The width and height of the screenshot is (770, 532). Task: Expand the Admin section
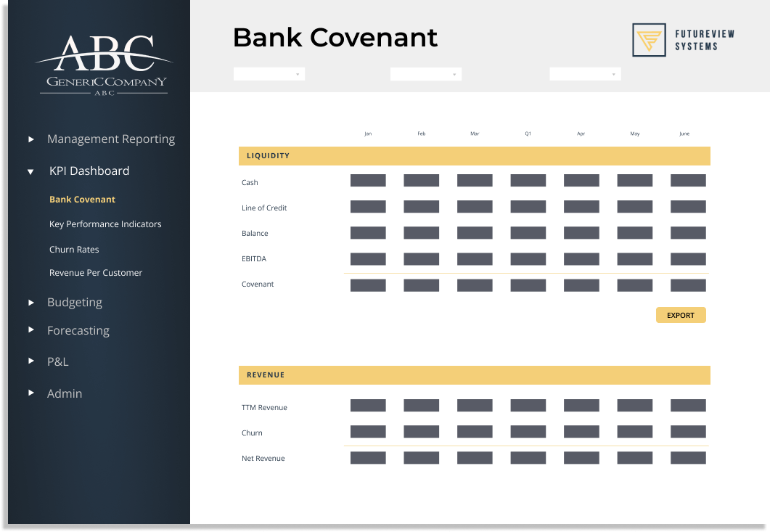pyautogui.click(x=31, y=393)
